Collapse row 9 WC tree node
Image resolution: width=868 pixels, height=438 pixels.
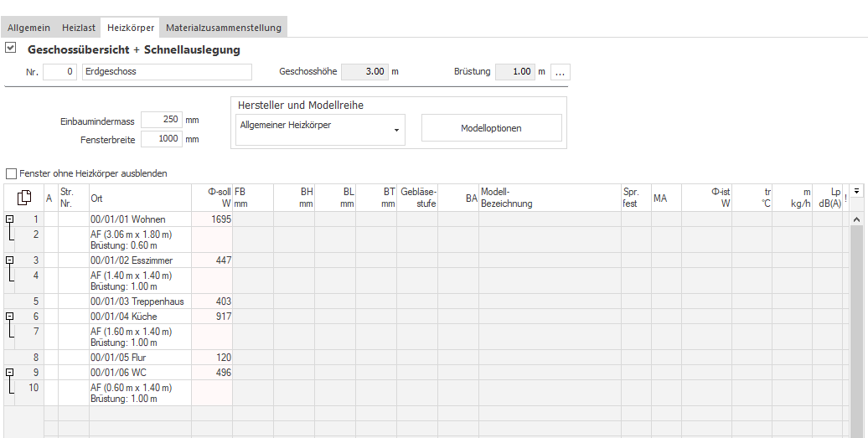point(9,373)
